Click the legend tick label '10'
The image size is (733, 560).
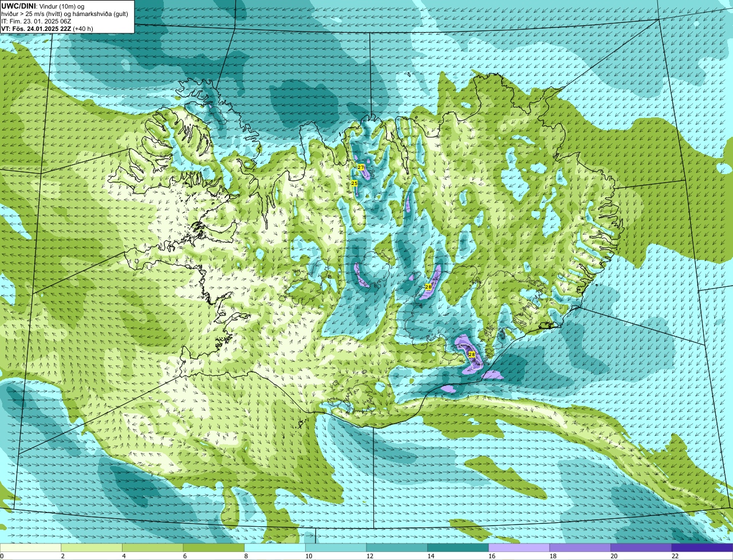309,556
